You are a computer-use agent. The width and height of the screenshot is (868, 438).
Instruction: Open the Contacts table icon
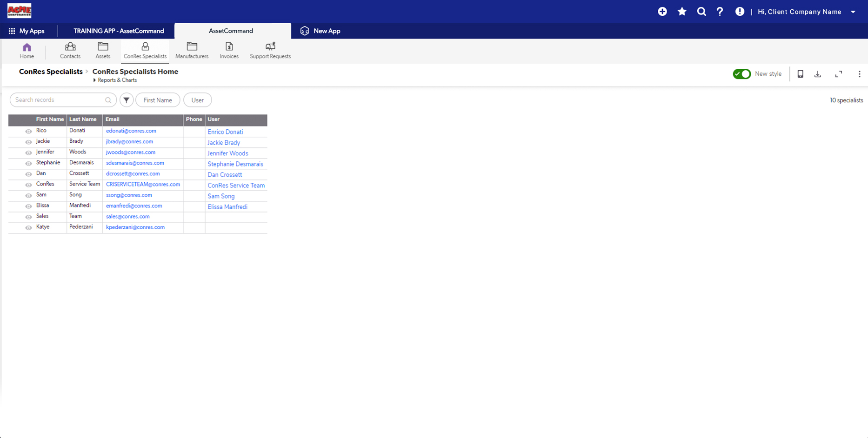click(x=70, y=46)
